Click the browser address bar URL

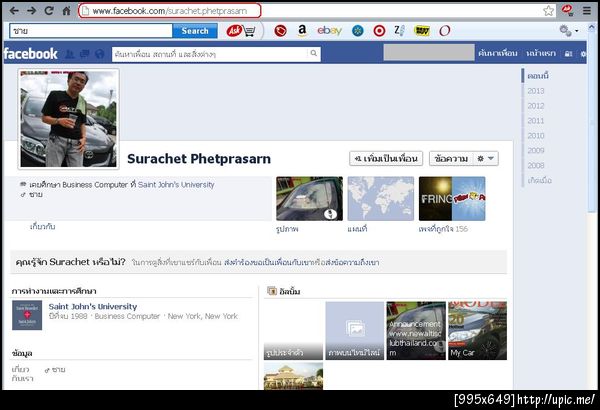click(x=170, y=11)
